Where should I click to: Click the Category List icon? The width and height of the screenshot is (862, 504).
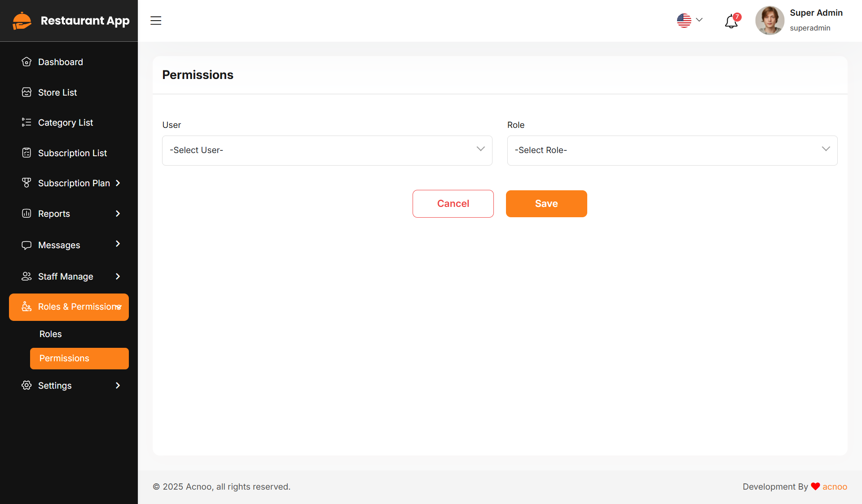coord(26,123)
